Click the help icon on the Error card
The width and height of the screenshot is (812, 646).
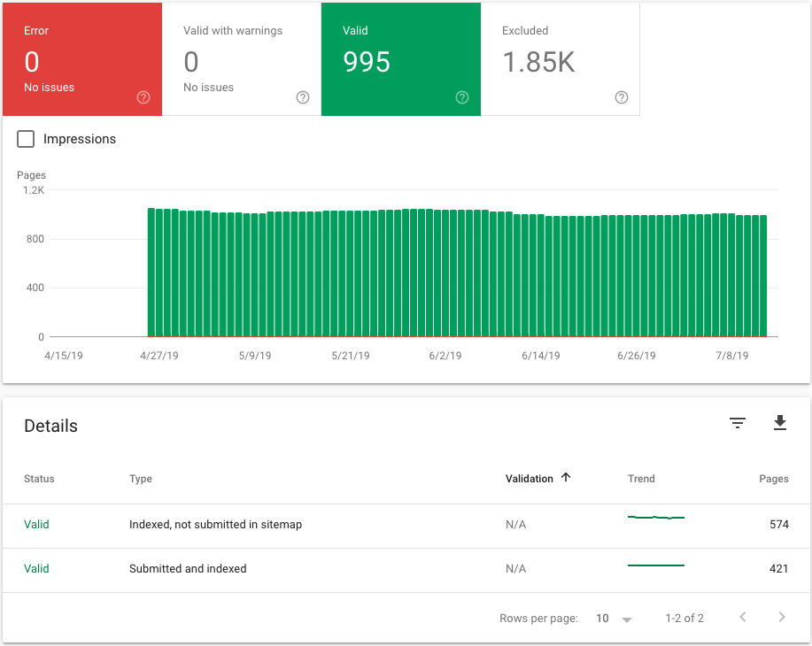pos(143,97)
